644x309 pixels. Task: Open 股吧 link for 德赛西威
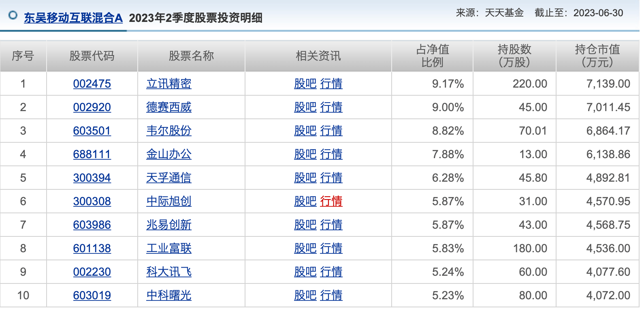[x=305, y=107]
